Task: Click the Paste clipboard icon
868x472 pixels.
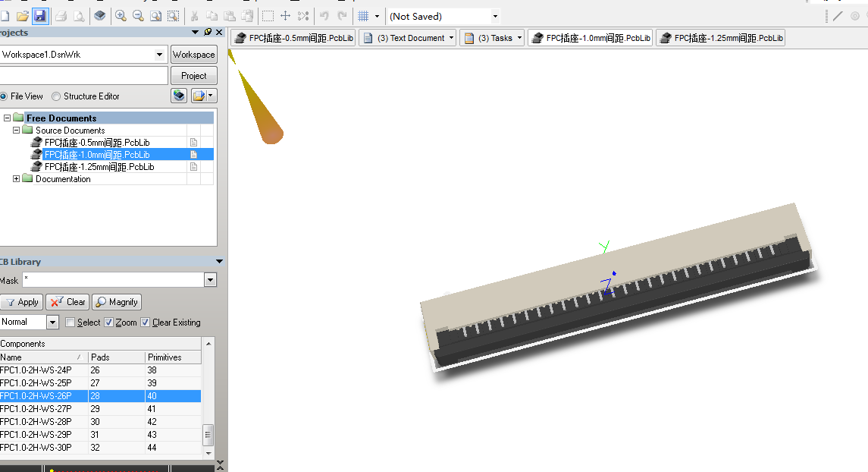Action: [x=229, y=16]
